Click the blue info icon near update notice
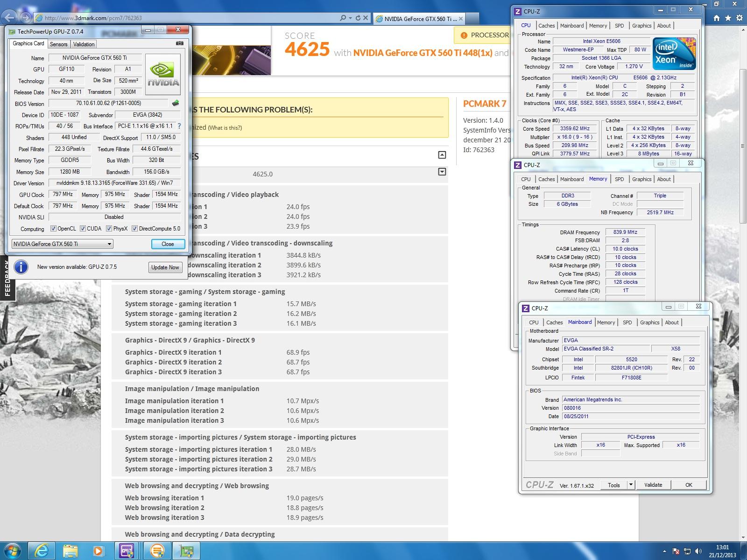The height and width of the screenshot is (560, 747). tap(21, 267)
